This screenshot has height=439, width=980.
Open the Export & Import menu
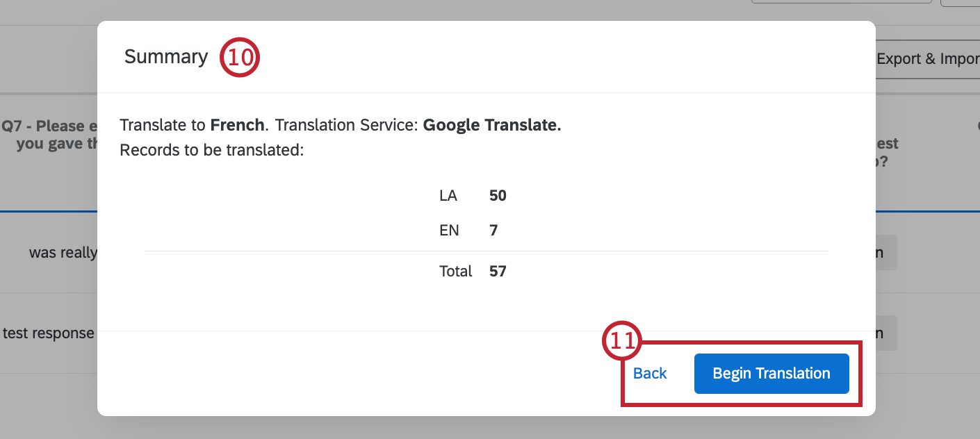coord(930,59)
